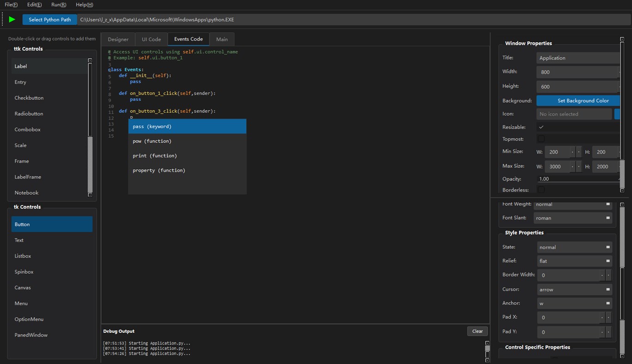Screen dimensions: 632x364
Task: Select PanedWindow control
Action: tap(52, 335)
